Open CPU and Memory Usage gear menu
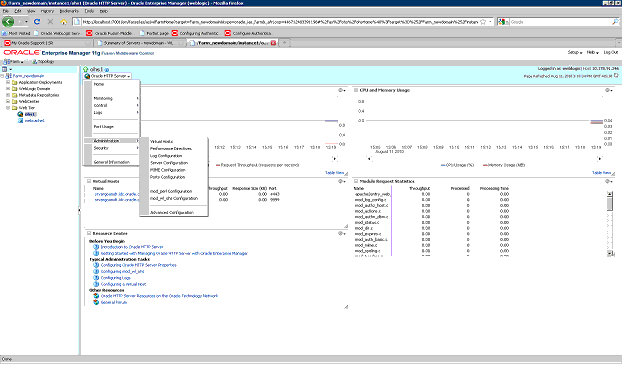The image size is (624, 365). tap(608, 90)
